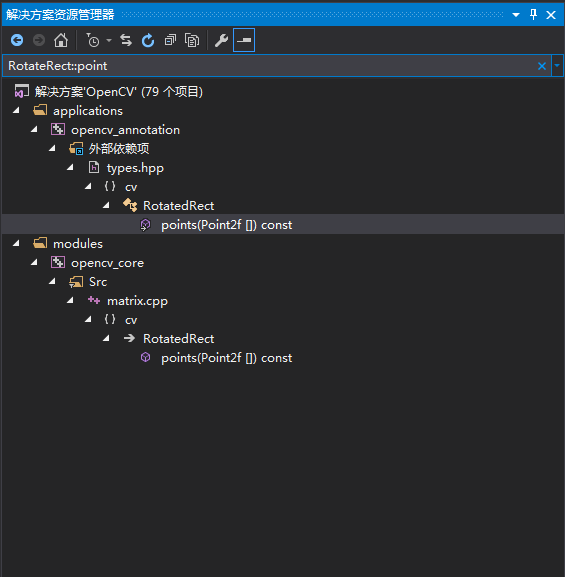Click the 外部依赖项 external dependencies icon
The height and width of the screenshot is (577, 565).
(x=76, y=149)
